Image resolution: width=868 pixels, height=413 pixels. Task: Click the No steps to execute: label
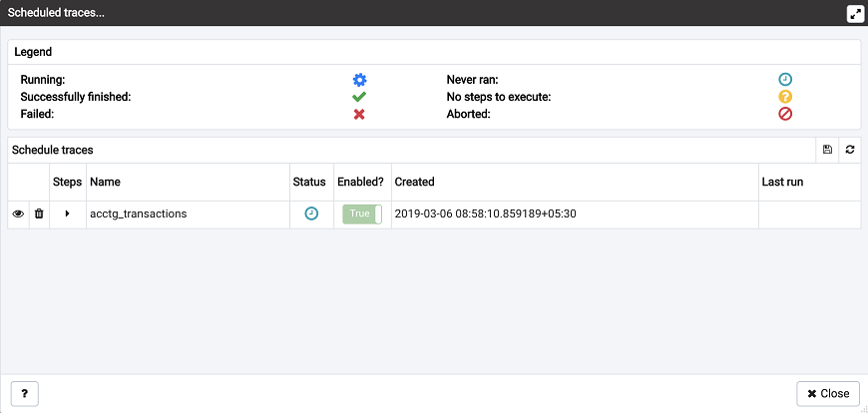click(x=499, y=98)
